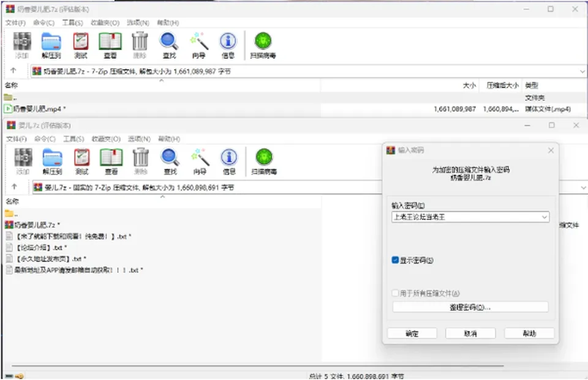Expand the password history dropdown arrow
The width and height of the screenshot is (588, 380).
tap(545, 217)
